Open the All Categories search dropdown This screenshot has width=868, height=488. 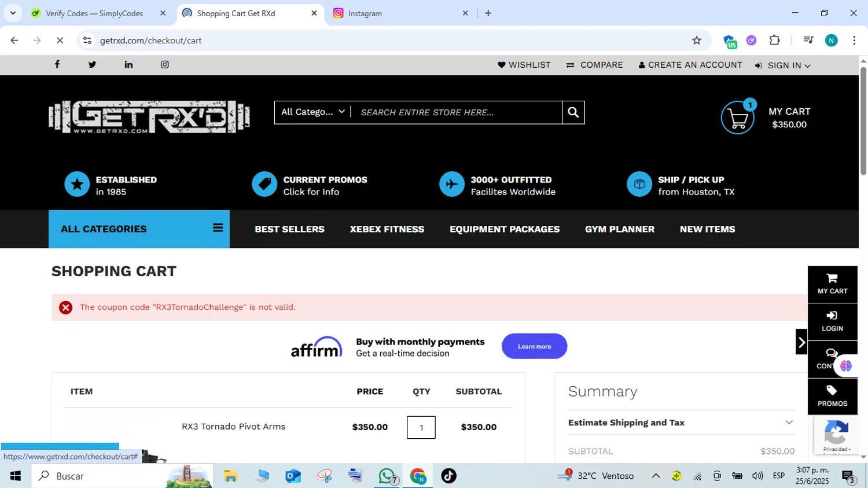click(312, 112)
